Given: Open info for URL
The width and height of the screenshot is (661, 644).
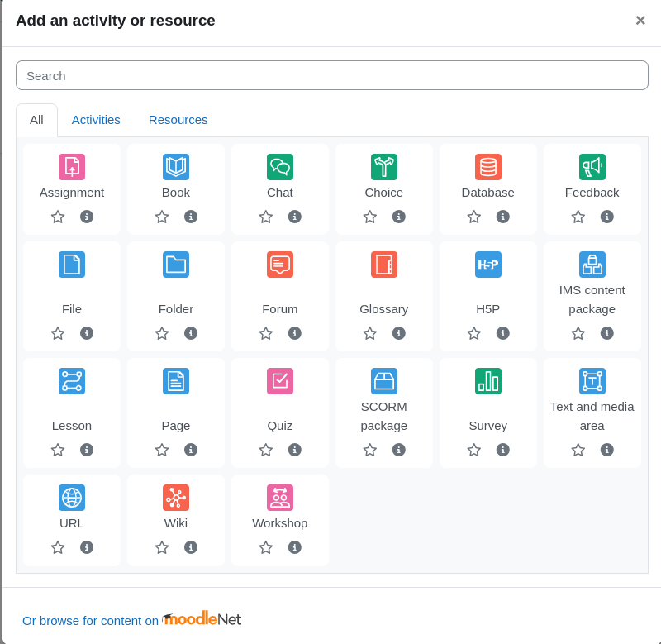Looking at the screenshot, I should (87, 547).
